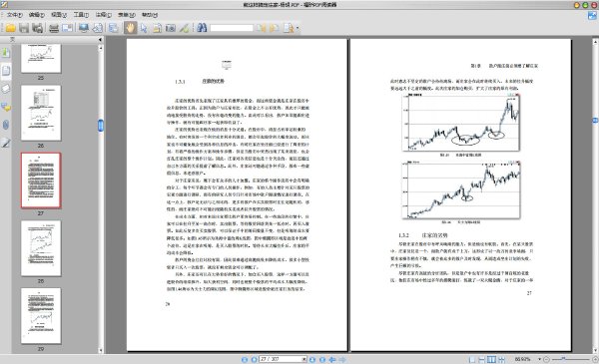
Task: Select the Snapshot camera tool
Action: 171,28
